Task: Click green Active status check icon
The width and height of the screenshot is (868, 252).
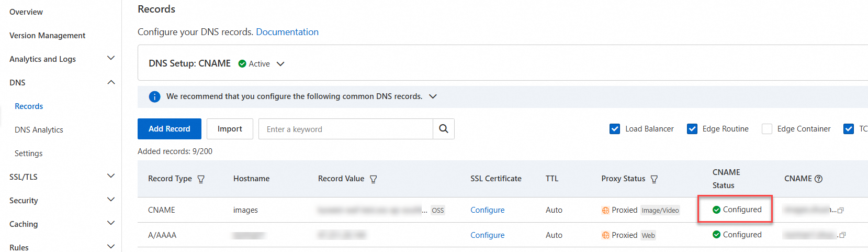Action: click(242, 64)
